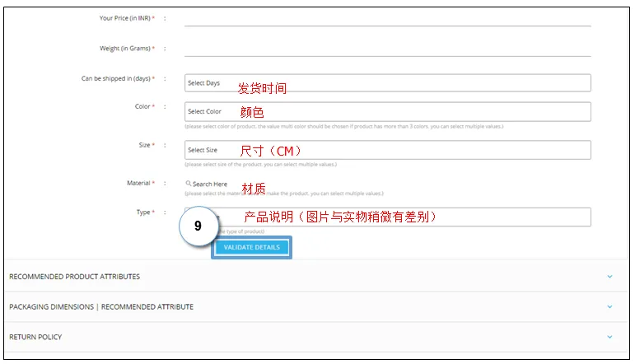Viewport: 635px width, 364px height.
Task: Click the 'Can be shipped in (days)' label
Action: click(116, 78)
